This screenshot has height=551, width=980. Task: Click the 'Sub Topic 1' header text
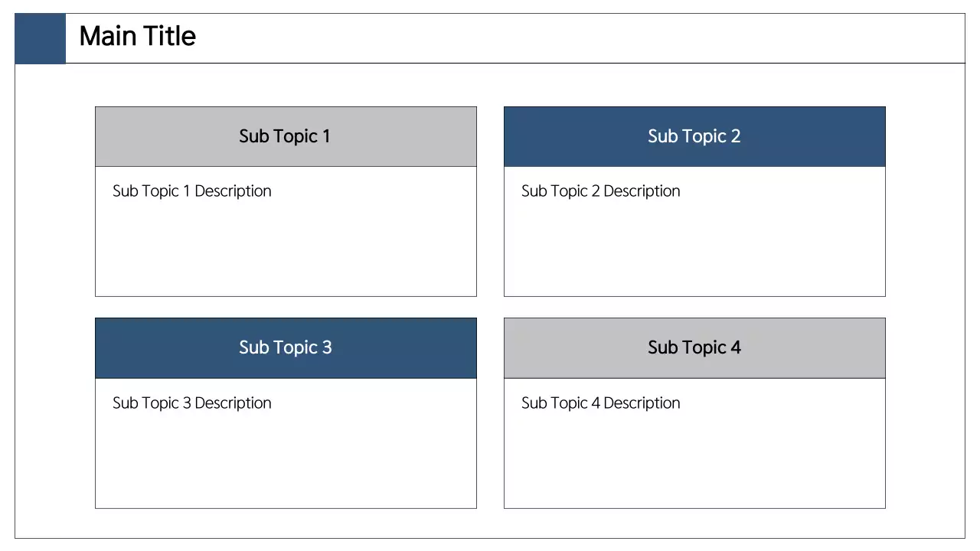click(285, 136)
